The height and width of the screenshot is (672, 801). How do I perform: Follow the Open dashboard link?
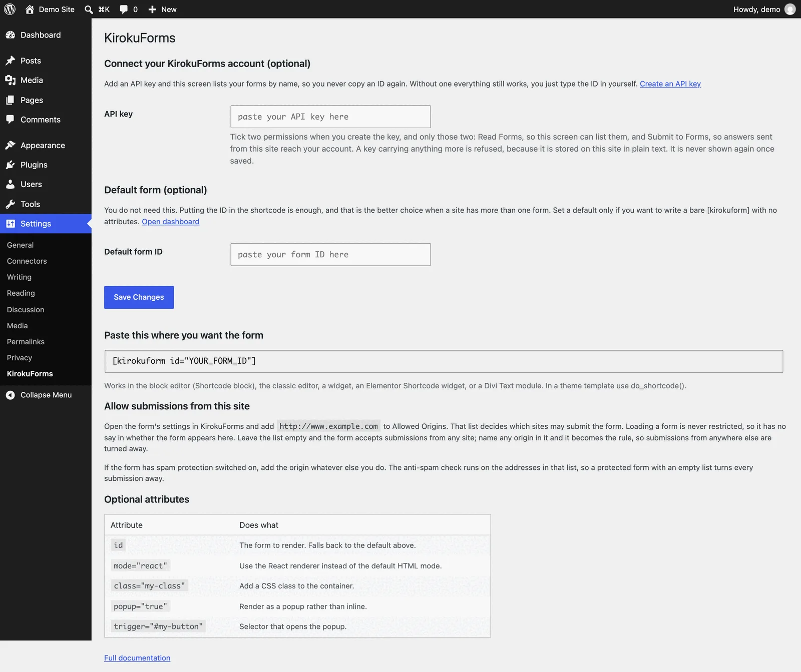tap(170, 222)
